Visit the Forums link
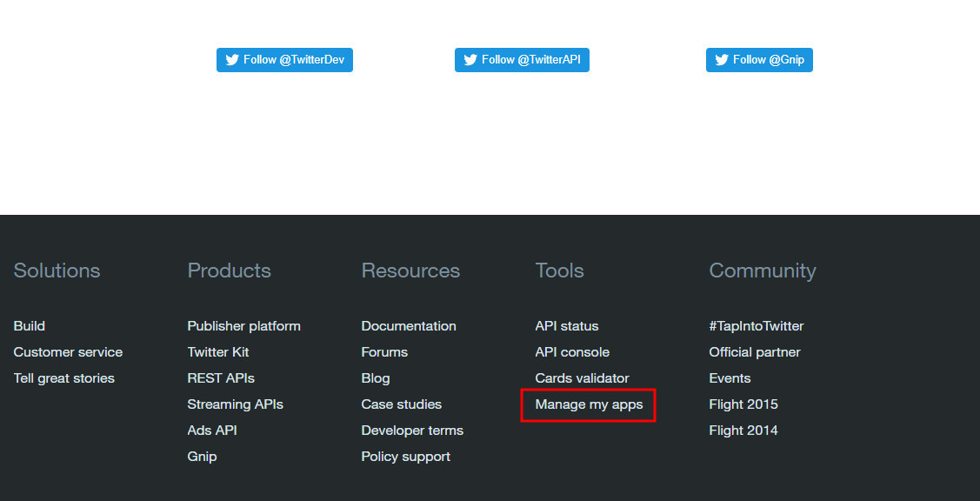The width and height of the screenshot is (980, 501). tap(384, 352)
